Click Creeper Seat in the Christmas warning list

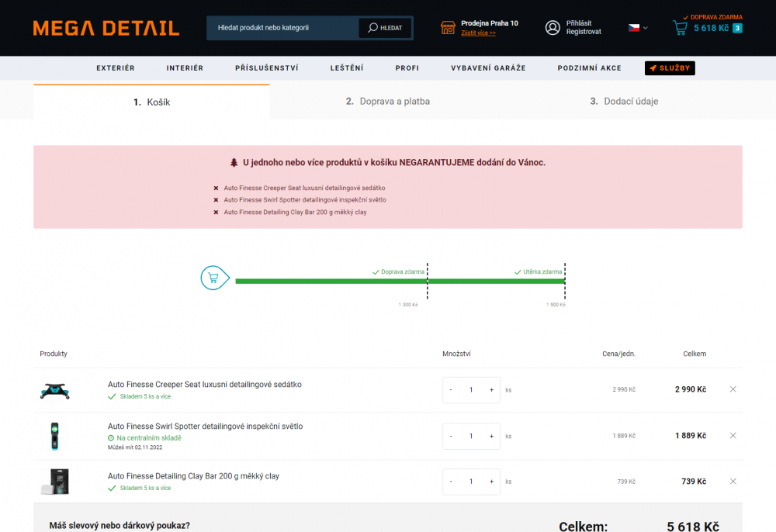pyautogui.click(x=304, y=188)
